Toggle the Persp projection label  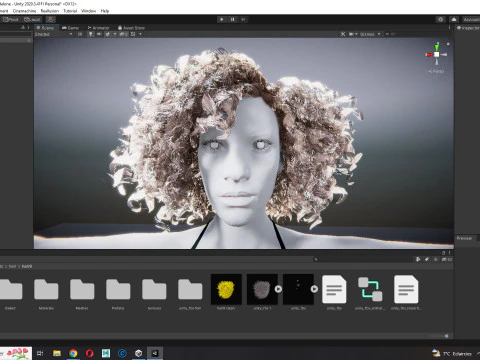[x=436, y=71]
